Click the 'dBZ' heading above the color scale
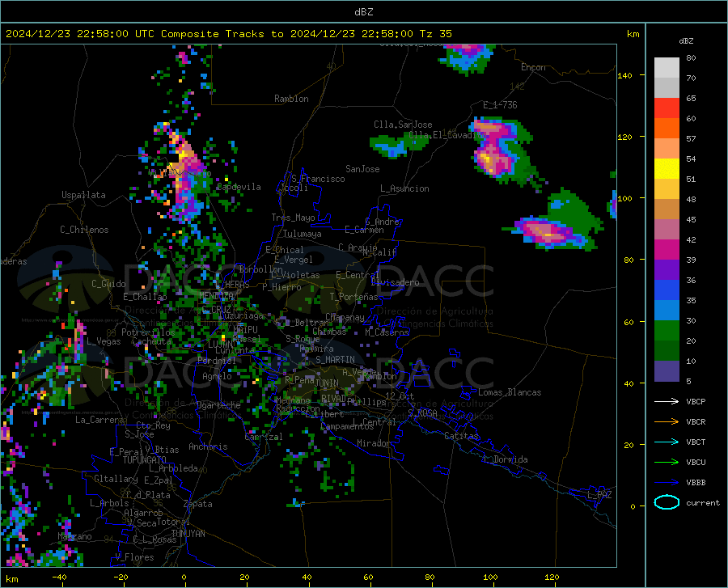The image size is (728, 588). click(x=686, y=40)
